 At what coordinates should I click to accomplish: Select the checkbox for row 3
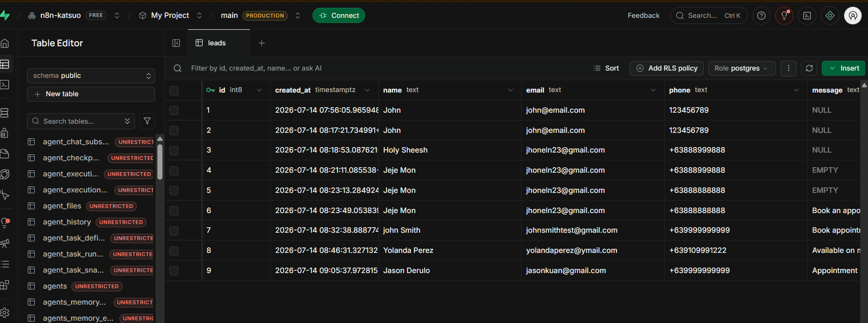click(x=174, y=150)
